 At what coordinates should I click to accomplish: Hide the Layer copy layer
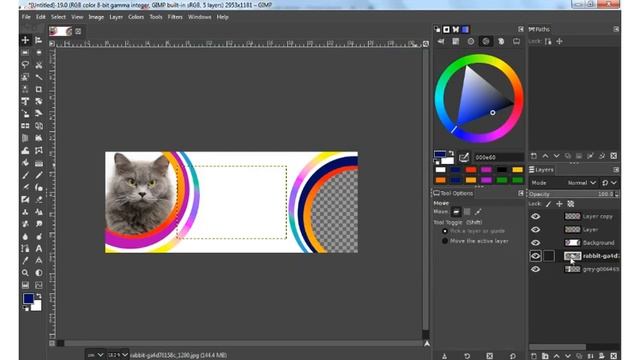pyautogui.click(x=536, y=216)
